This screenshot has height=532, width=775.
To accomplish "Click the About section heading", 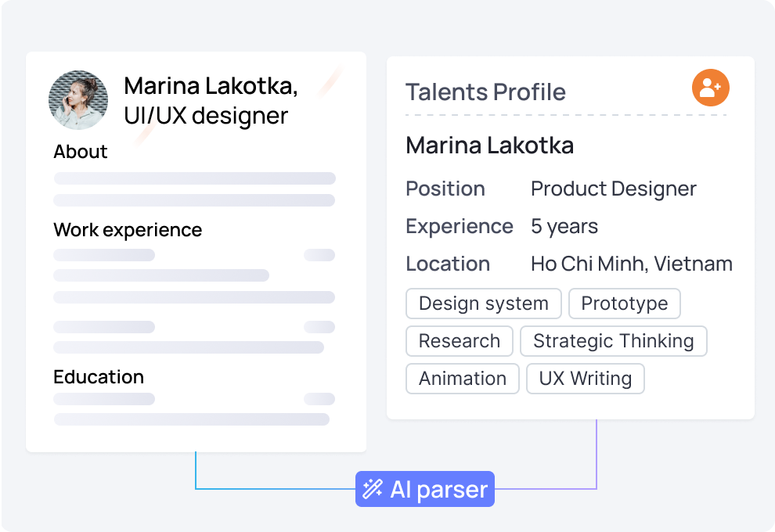I will (x=80, y=151).
